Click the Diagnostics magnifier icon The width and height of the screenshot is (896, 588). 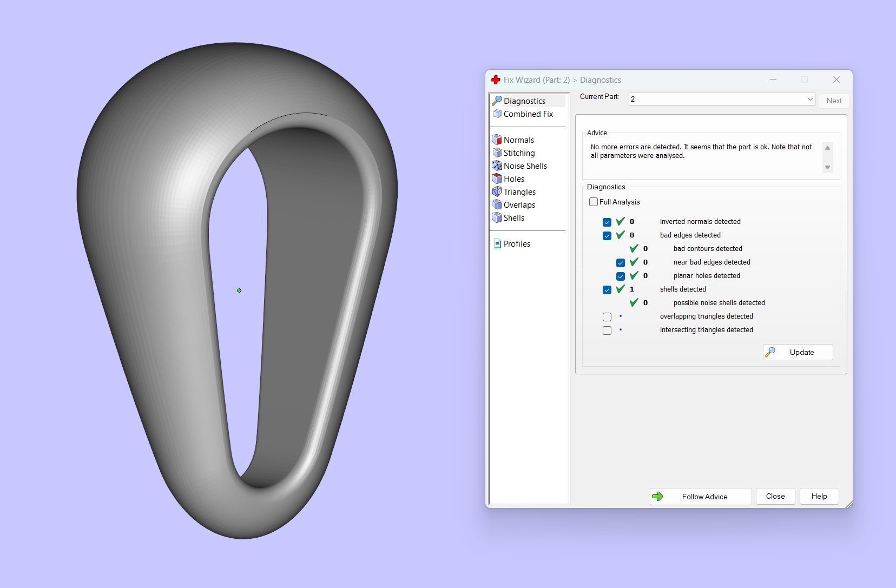[497, 101]
